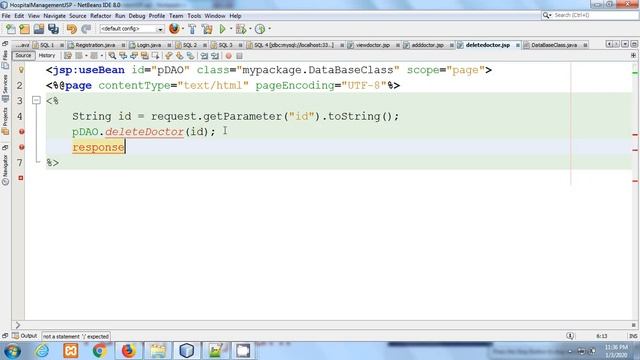The width and height of the screenshot is (640, 360).
Task: Click the Last Edit editor toolbar icon
Action: click(68, 56)
